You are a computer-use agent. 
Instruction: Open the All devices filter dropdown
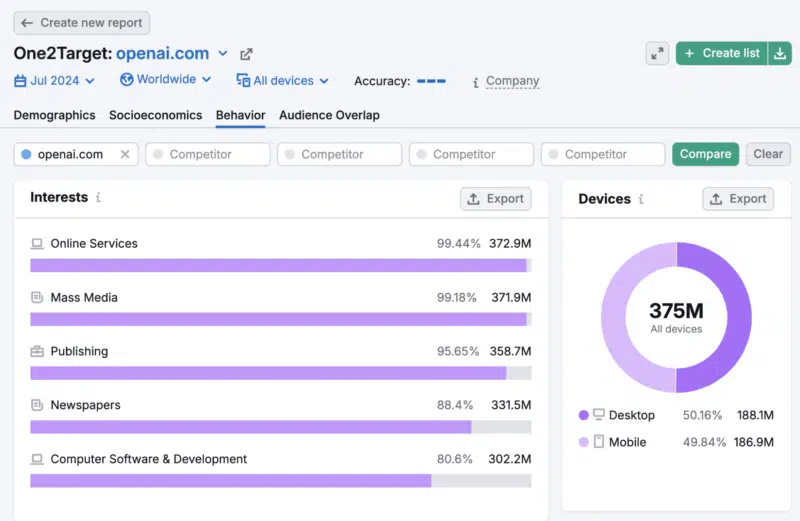click(283, 81)
